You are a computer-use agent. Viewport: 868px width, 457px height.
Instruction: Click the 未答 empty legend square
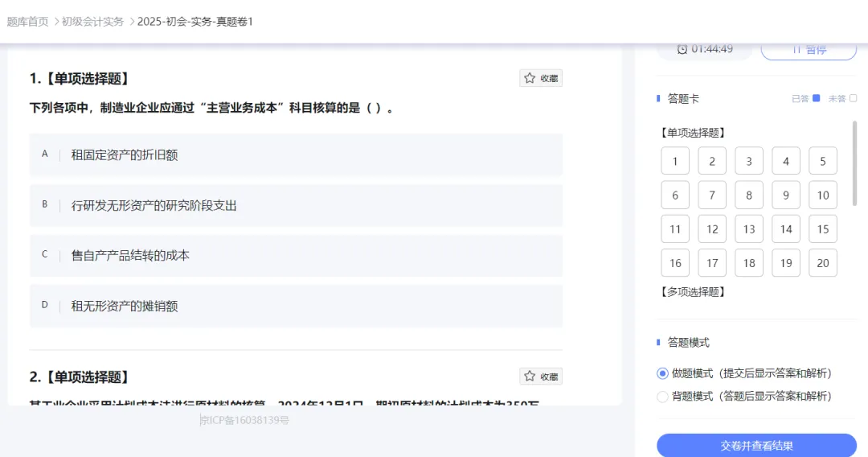point(853,98)
